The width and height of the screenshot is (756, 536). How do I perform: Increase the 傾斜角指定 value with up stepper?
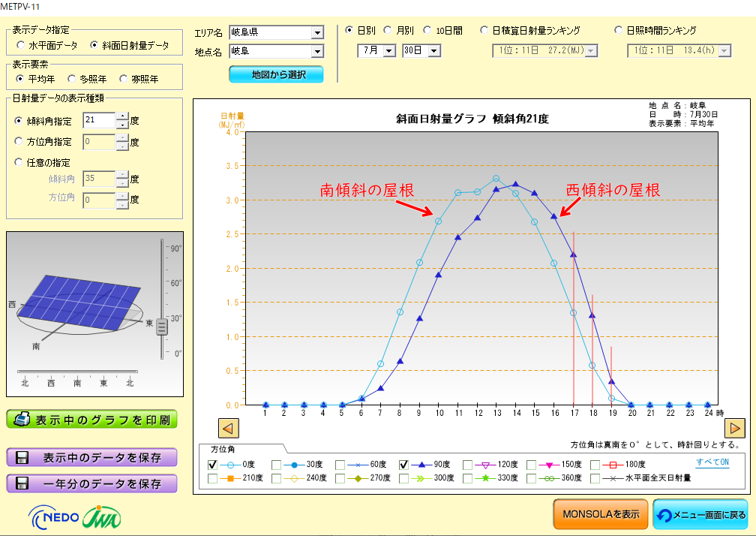pyautogui.click(x=123, y=116)
